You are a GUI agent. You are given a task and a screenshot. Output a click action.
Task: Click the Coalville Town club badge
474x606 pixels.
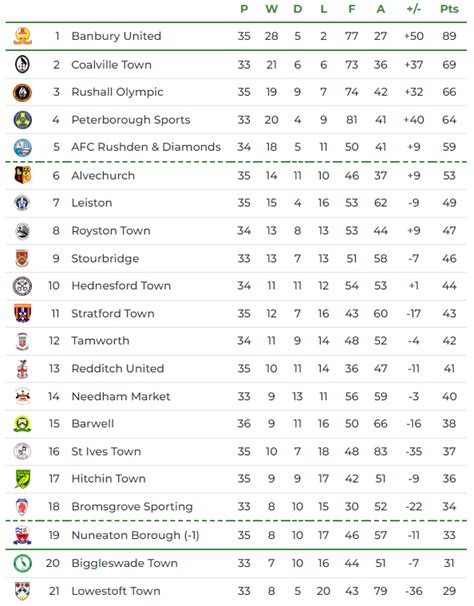(22, 65)
